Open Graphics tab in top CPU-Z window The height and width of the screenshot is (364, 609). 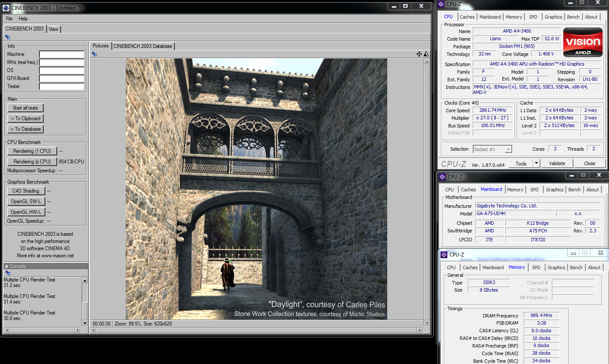click(x=554, y=17)
